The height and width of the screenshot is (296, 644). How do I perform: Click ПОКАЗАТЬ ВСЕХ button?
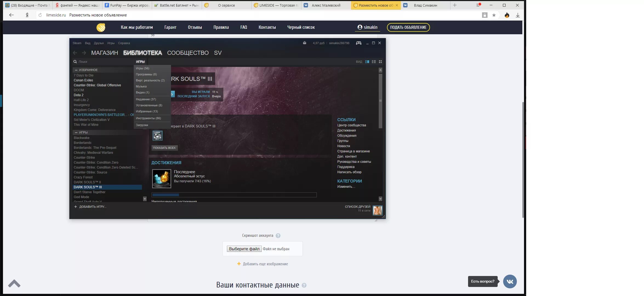pyautogui.click(x=164, y=148)
